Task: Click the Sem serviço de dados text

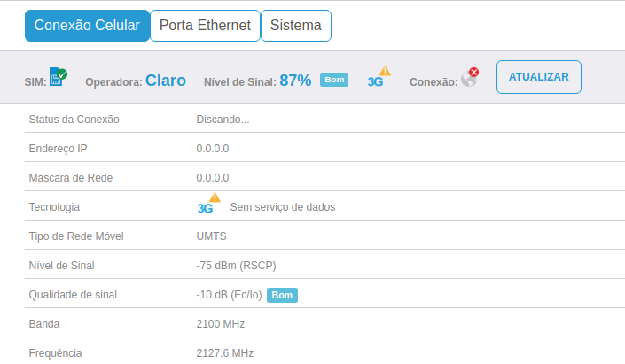Action: pos(283,207)
